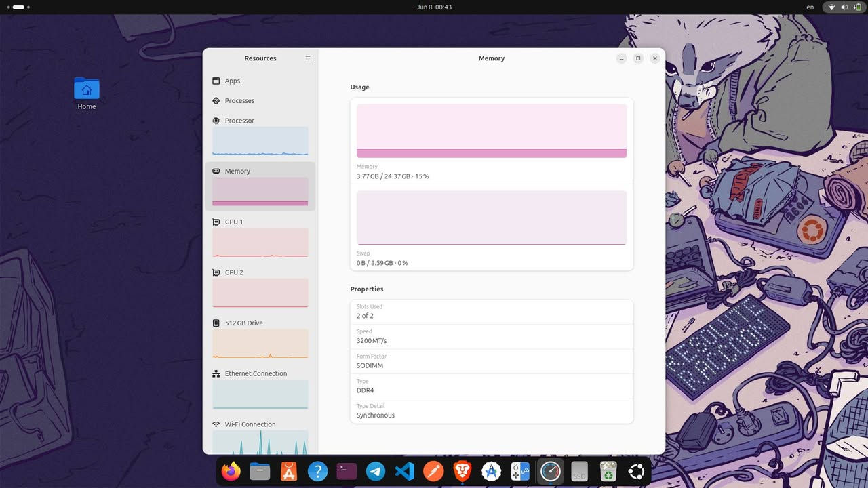Minimize the Resources window

(621, 58)
